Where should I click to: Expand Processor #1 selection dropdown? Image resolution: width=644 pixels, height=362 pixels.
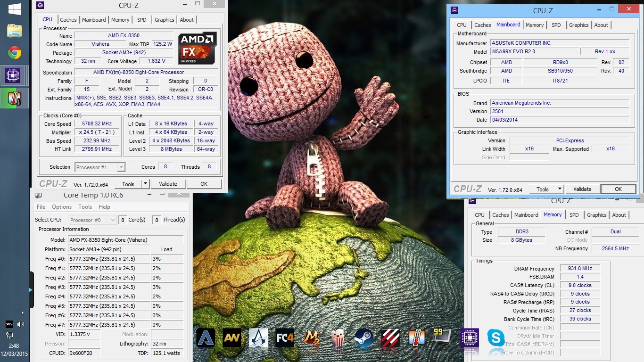(121, 167)
